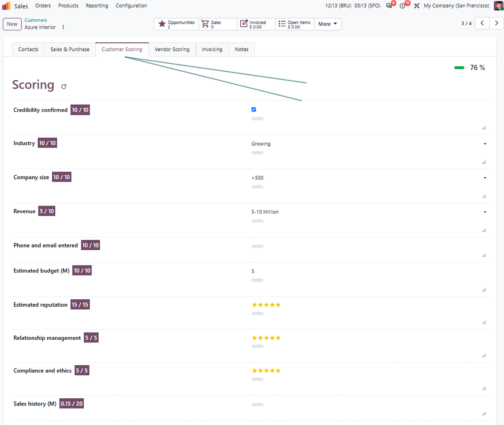Toggle the Credibility confirmed checkbox

coord(254,110)
